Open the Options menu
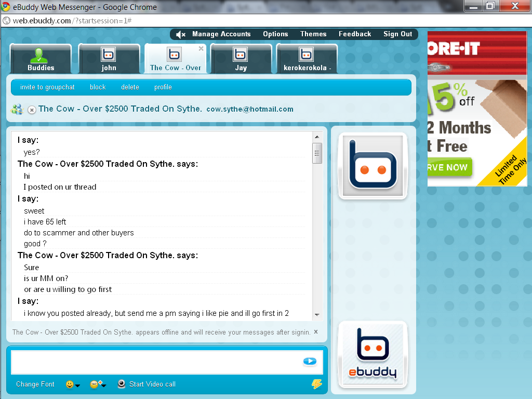Viewport: 532px width, 399px height. click(x=275, y=34)
